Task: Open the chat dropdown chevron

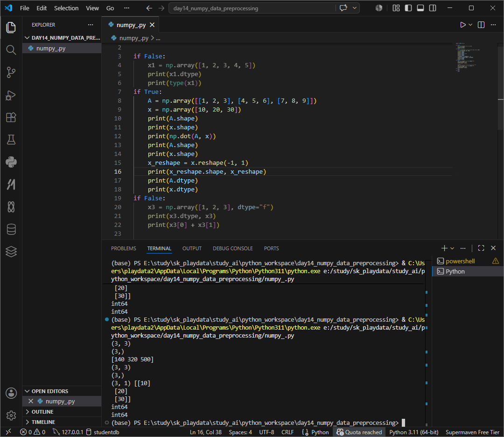Action: (x=354, y=8)
